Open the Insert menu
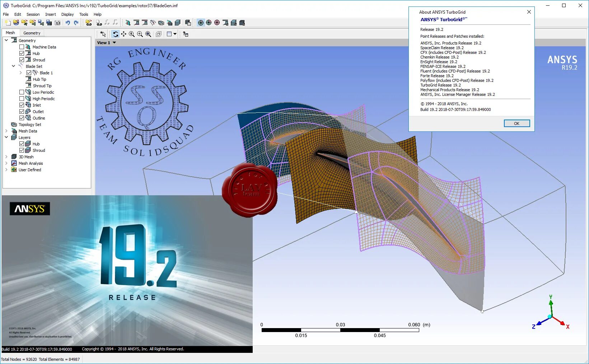Image resolution: width=589 pixels, height=364 pixels. click(x=51, y=14)
